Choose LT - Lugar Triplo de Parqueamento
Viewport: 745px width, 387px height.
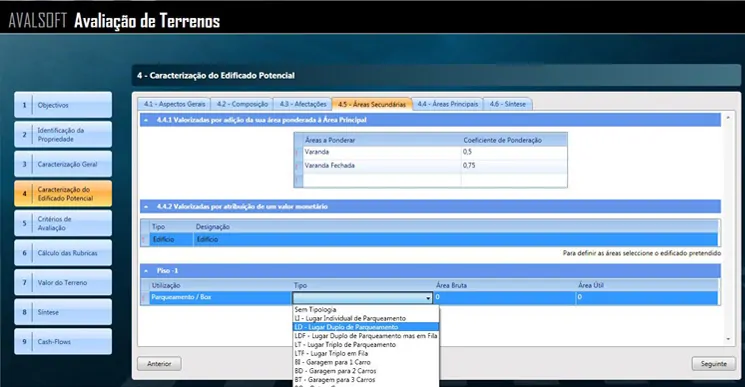(x=366, y=344)
